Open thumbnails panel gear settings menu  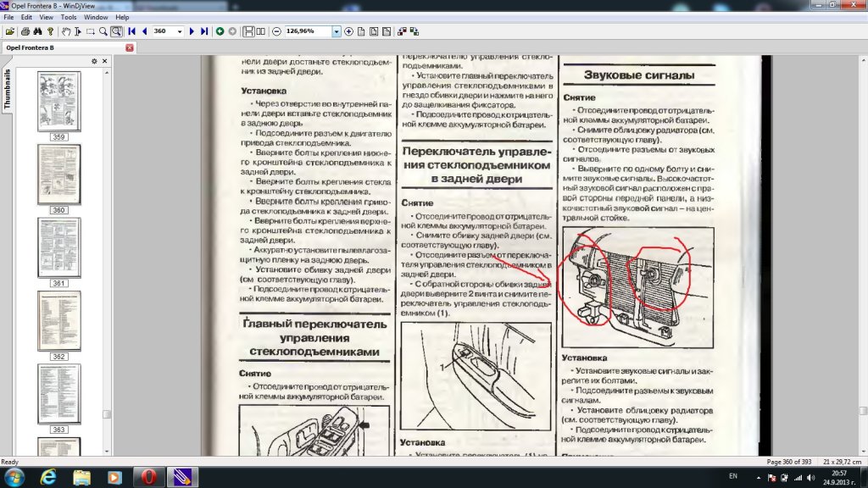[x=95, y=61]
